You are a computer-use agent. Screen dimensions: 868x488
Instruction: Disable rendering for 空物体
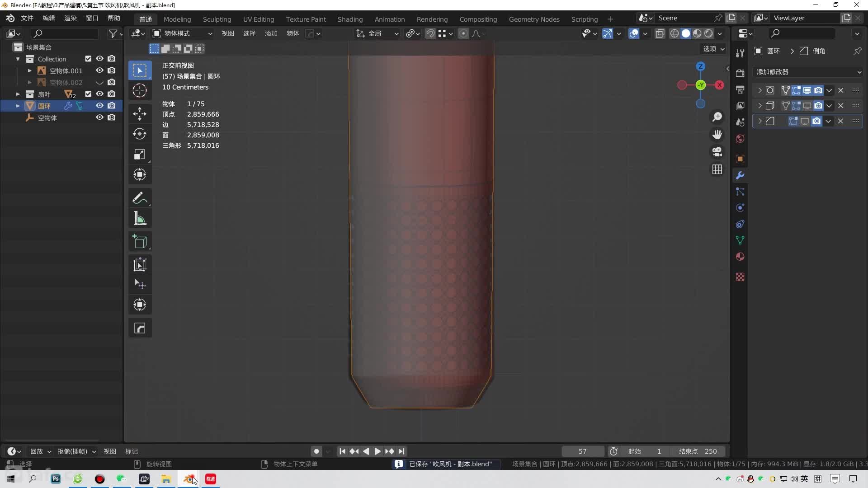tap(112, 117)
